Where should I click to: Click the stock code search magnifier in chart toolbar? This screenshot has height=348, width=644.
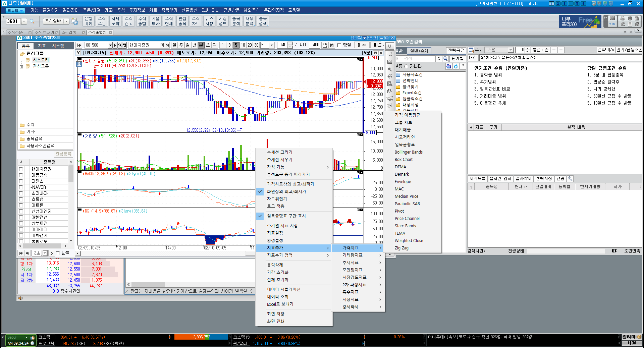pos(120,45)
